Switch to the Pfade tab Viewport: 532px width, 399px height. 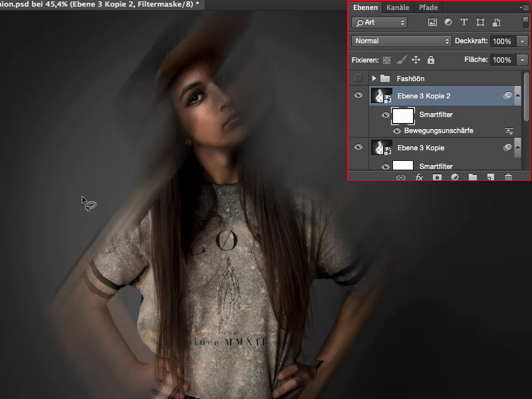[428, 7]
